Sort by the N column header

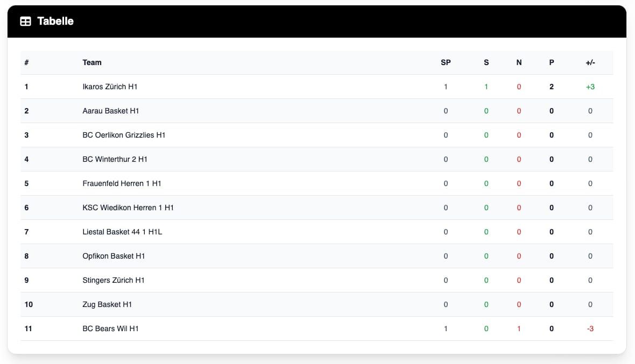point(519,62)
